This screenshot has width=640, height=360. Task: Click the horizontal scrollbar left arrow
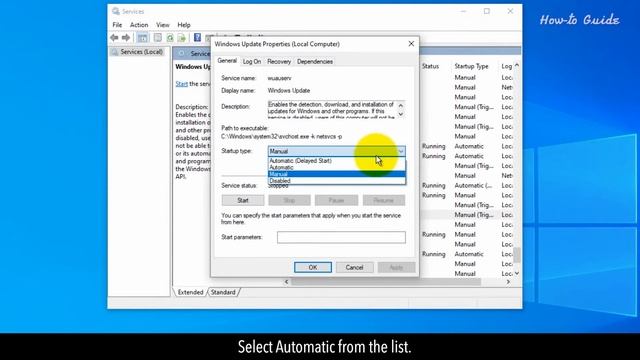point(287,282)
